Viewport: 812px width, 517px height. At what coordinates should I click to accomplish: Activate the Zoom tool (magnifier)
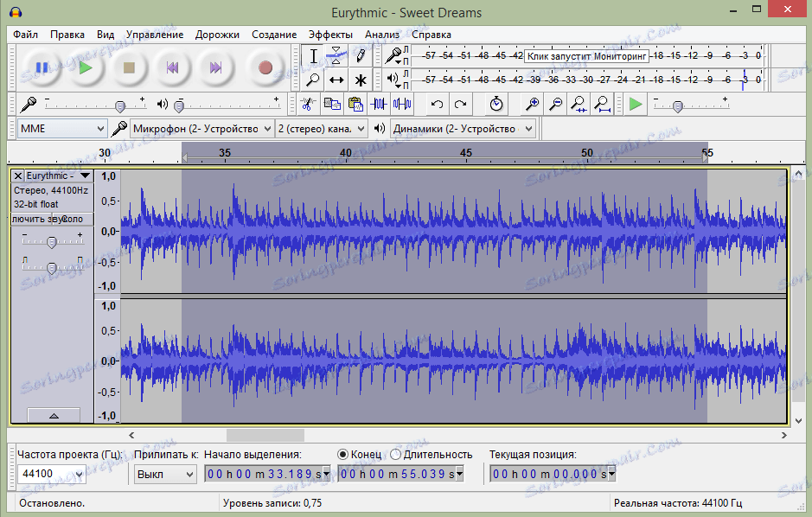tap(313, 80)
